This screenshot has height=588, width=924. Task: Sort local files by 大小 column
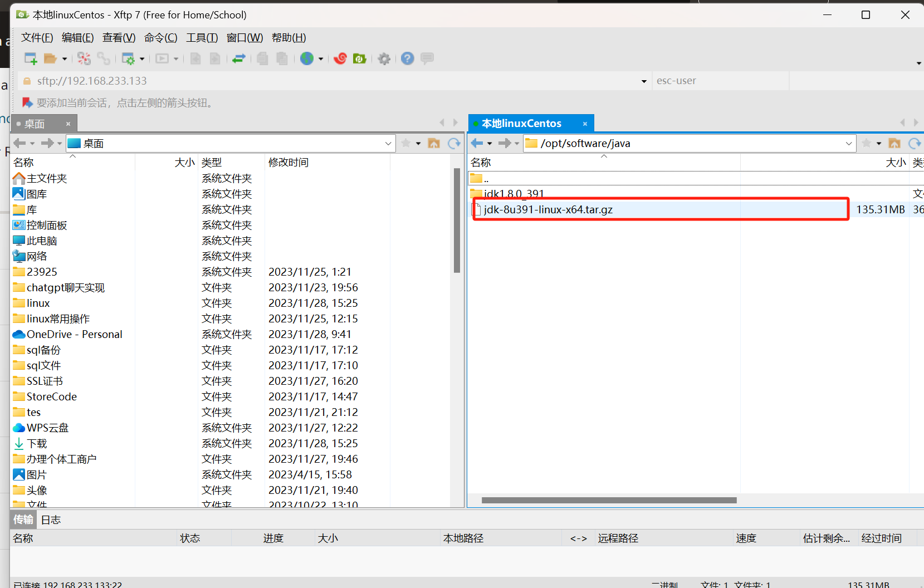(167, 162)
